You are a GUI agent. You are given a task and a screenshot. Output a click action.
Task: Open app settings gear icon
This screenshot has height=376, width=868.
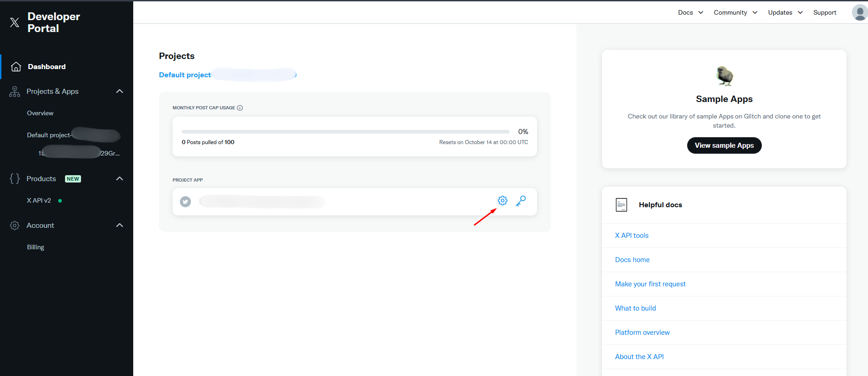pos(502,201)
